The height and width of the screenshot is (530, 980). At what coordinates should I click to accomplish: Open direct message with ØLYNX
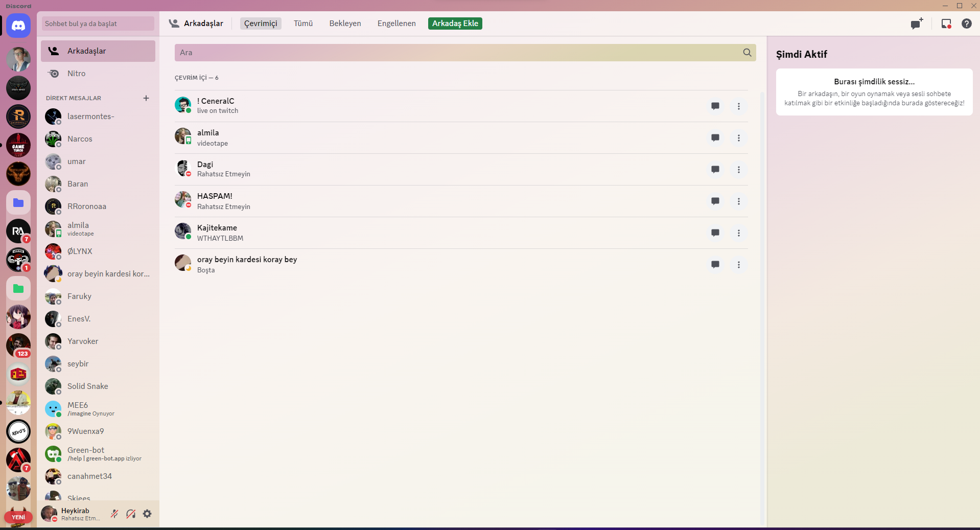98,251
